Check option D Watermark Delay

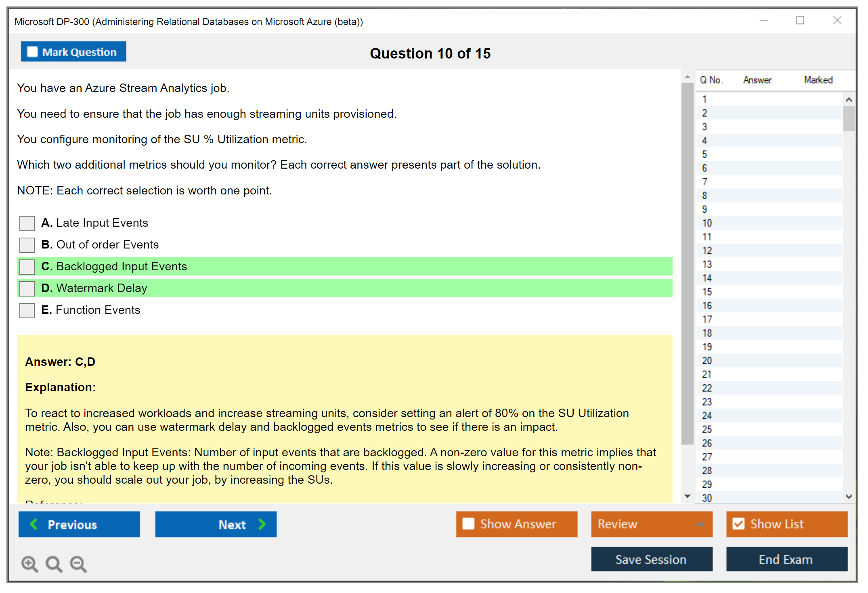click(27, 288)
